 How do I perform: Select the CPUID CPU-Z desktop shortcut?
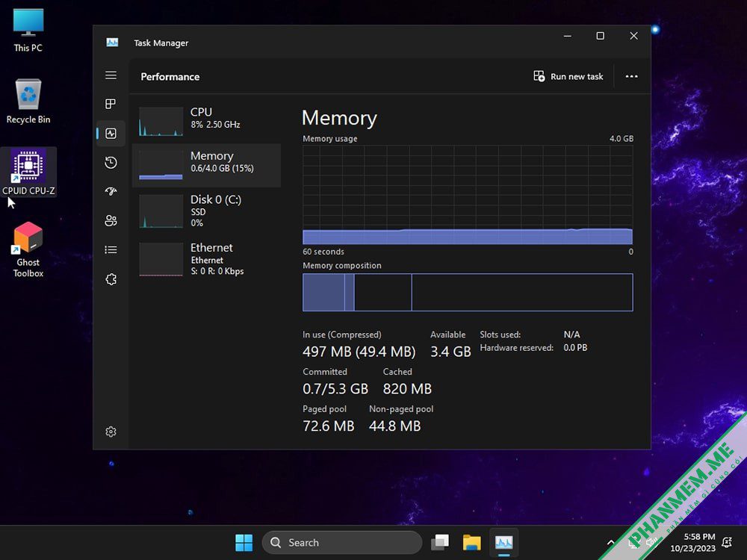pyautogui.click(x=28, y=172)
